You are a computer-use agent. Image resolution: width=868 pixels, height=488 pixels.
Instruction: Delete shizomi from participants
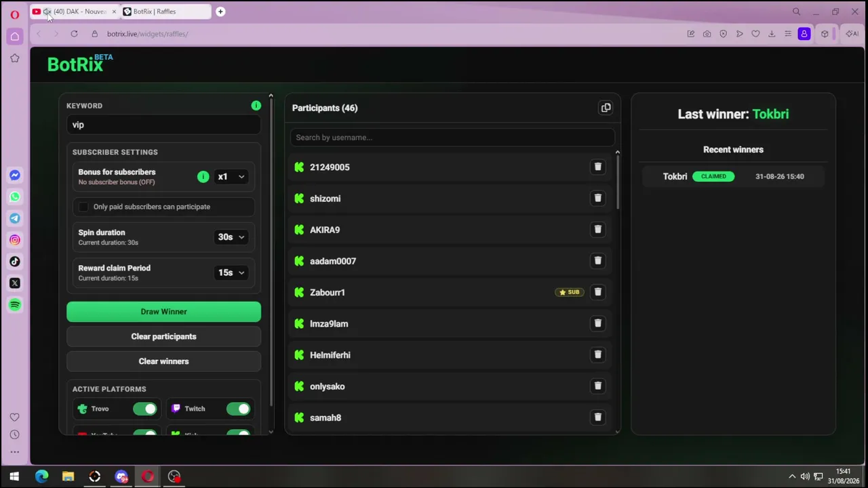[597, 198]
